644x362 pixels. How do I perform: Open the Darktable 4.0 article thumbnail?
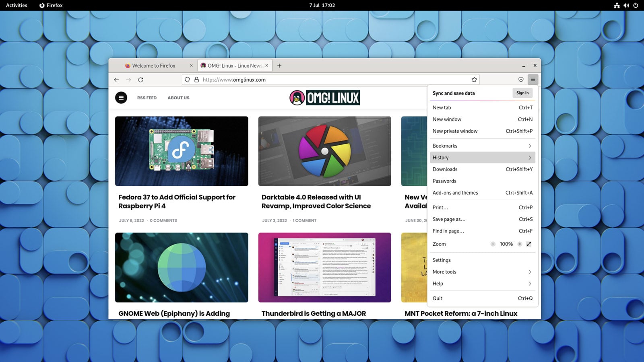325,151
